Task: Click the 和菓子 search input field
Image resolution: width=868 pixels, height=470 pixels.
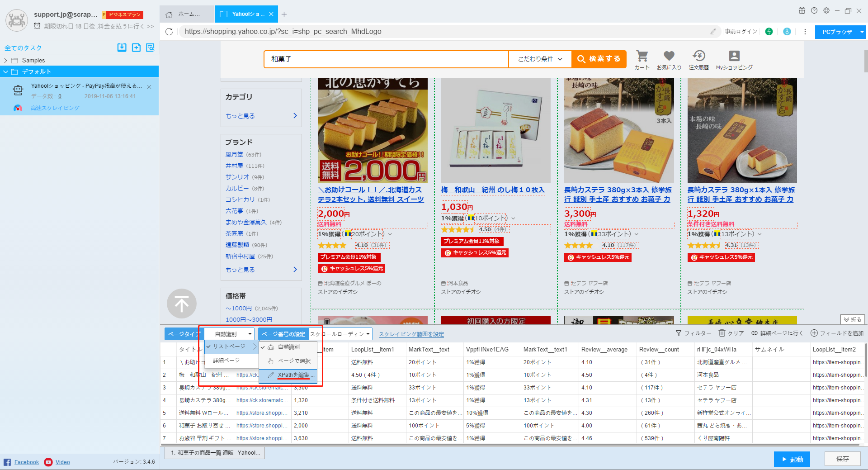Action: [x=387, y=59]
